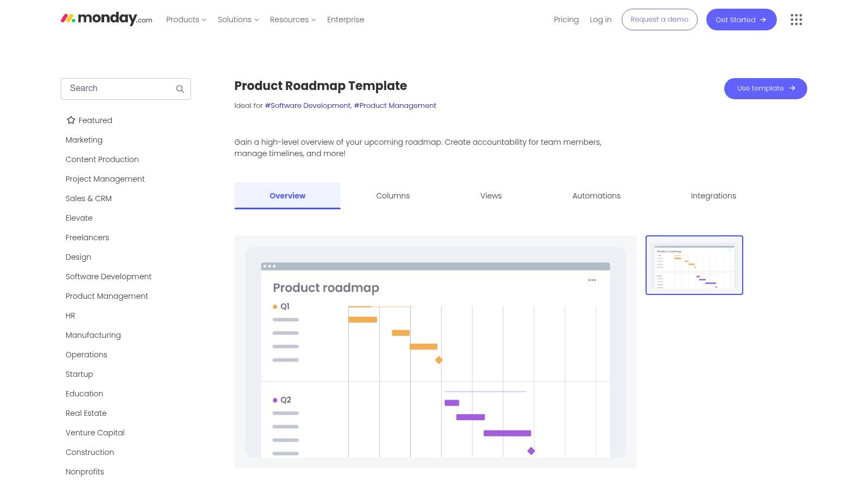This screenshot has width=868, height=488.
Task: Click the ellipsis menu on the roadmap preview
Action: point(592,280)
